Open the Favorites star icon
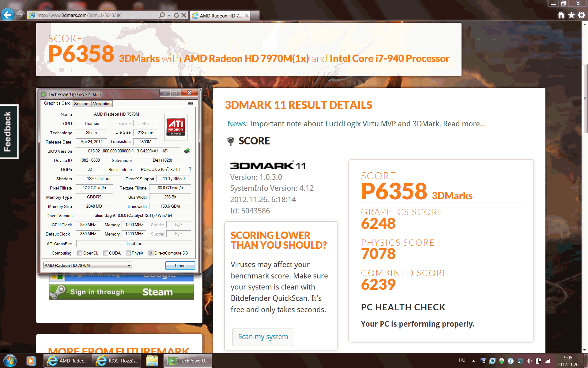The width and height of the screenshot is (588, 368). pos(571,15)
